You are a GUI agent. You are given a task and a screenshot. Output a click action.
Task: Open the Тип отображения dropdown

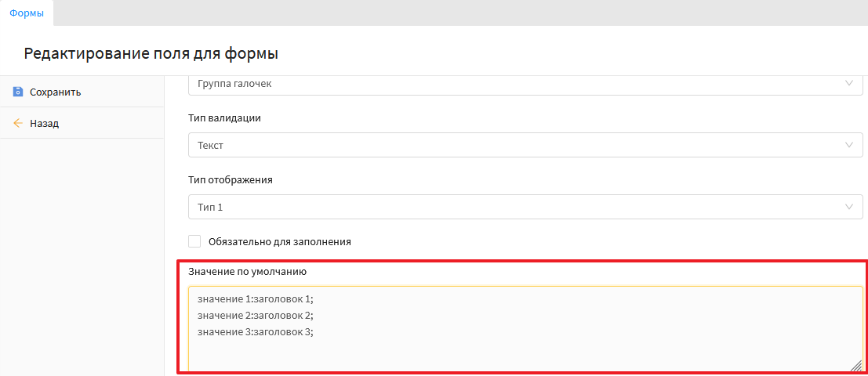pyautogui.click(x=518, y=207)
